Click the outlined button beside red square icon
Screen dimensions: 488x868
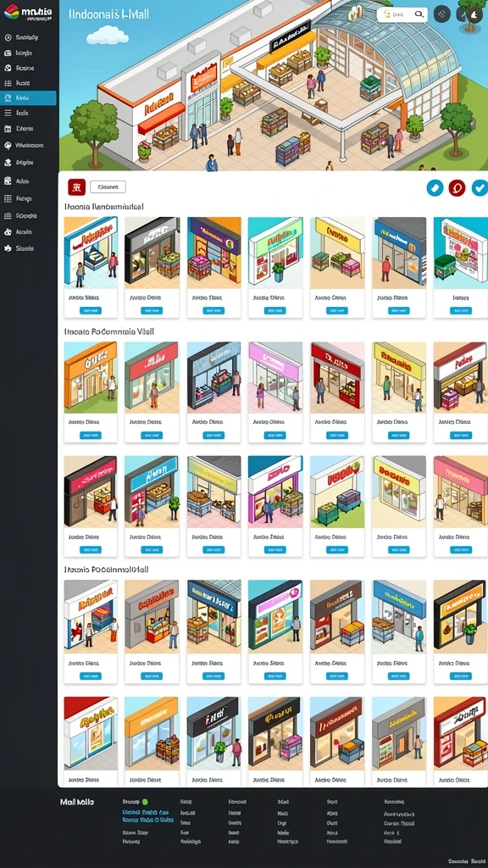tap(108, 187)
